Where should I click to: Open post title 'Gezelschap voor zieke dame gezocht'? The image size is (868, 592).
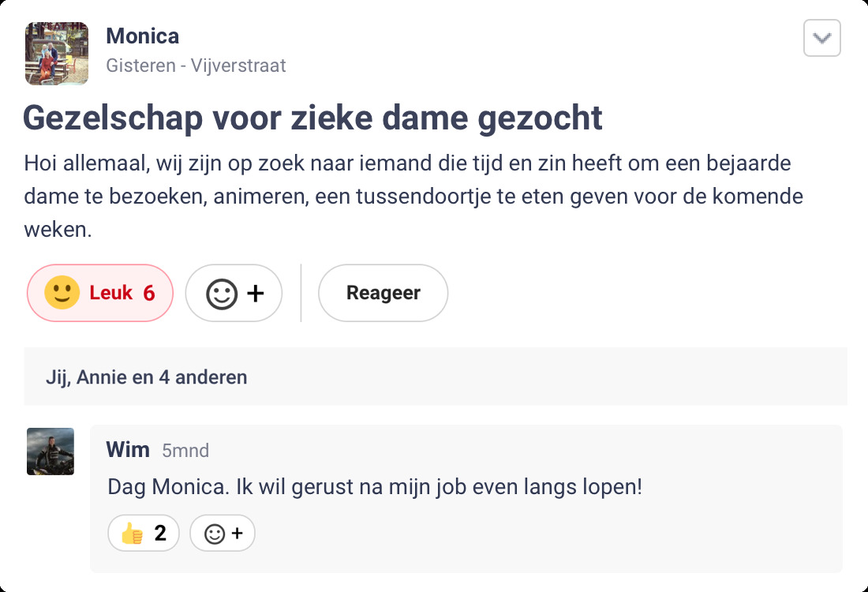click(312, 118)
